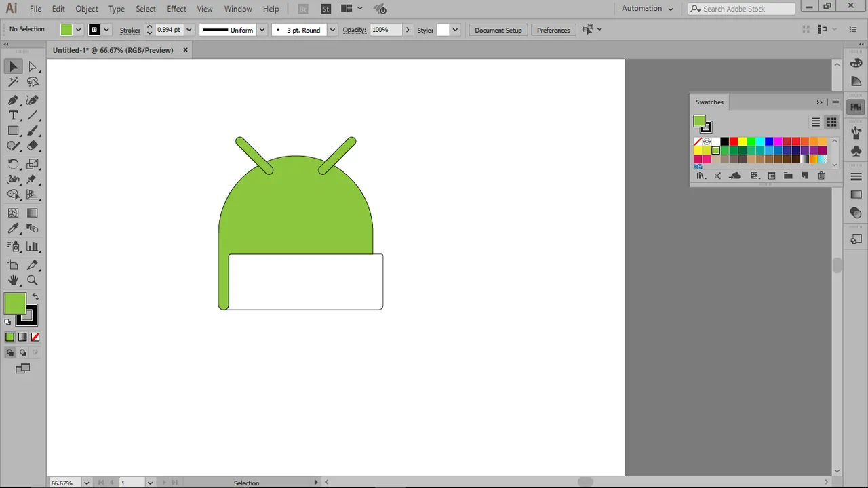Select the Gradient tool
The height and width of the screenshot is (488, 868).
(x=33, y=213)
